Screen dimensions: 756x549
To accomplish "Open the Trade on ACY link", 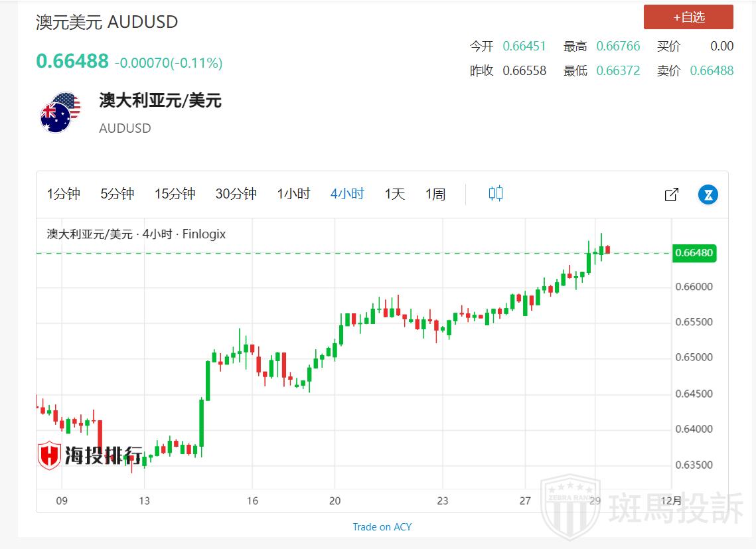I will click(382, 526).
